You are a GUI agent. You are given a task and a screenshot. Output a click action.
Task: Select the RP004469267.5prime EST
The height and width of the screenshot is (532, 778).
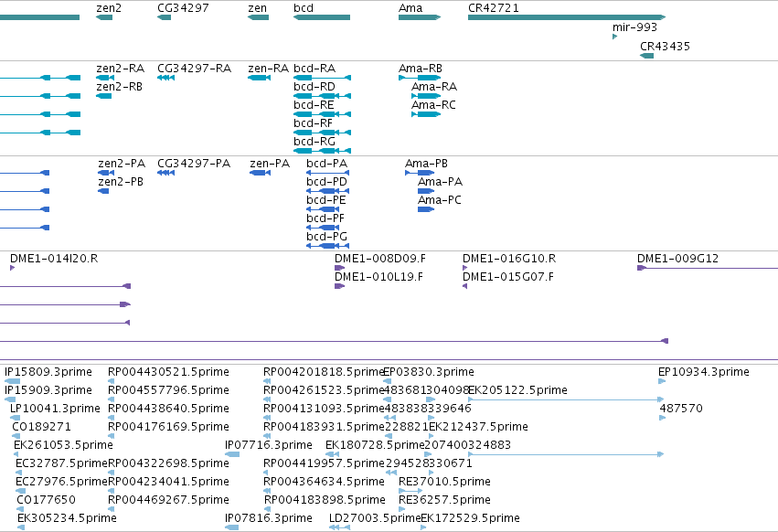tap(112, 509)
